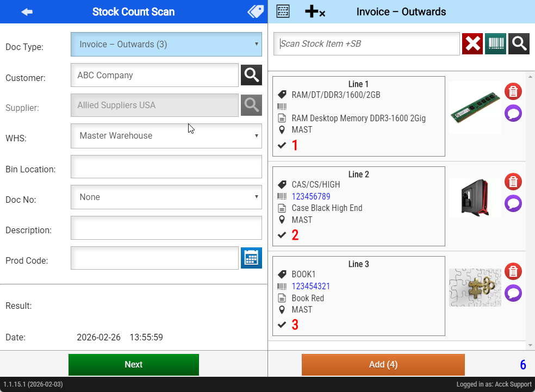
Task: Click checkmark on Line 3
Action: (282, 325)
